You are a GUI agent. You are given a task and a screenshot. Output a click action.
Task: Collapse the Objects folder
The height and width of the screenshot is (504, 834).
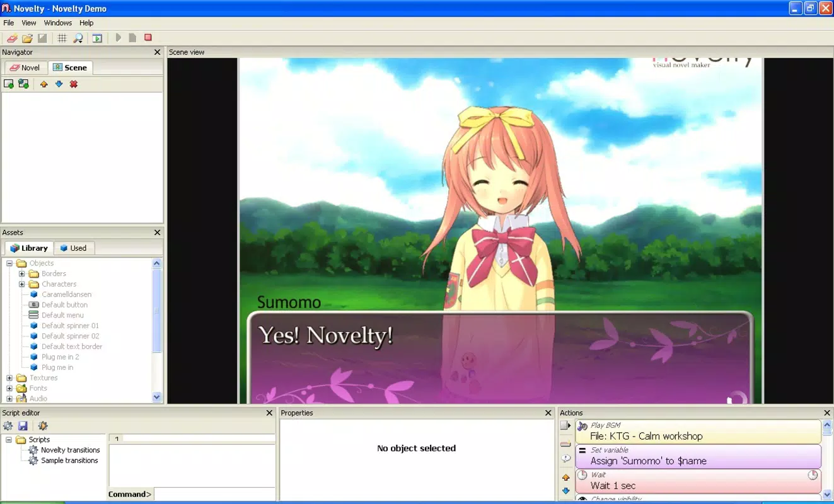[x=9, y=263]
